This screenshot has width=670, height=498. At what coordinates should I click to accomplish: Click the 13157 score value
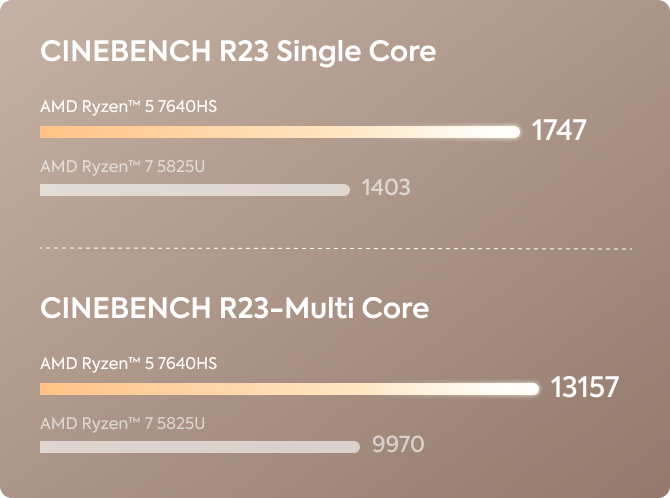coord(584,387)
